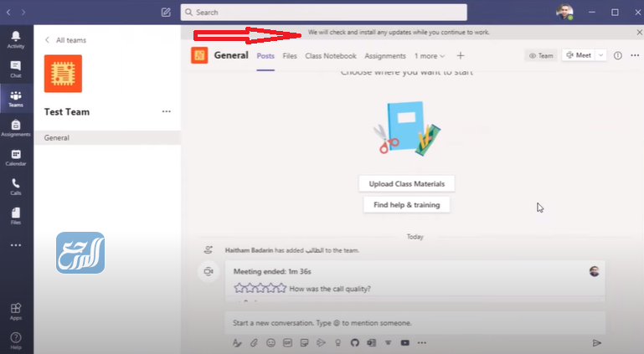Attach a file using the paperclip icon
Viewport: 644px width, 354px height.
pyautogui.click(x=254, y=342)
